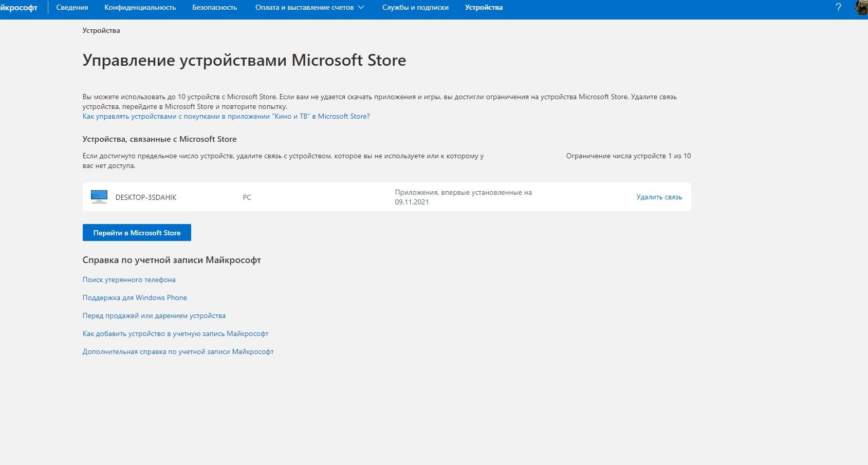868x465 pixels.
Task: Open Дополнительная справка по учетной записи link
Action: [x=178, y=351]
